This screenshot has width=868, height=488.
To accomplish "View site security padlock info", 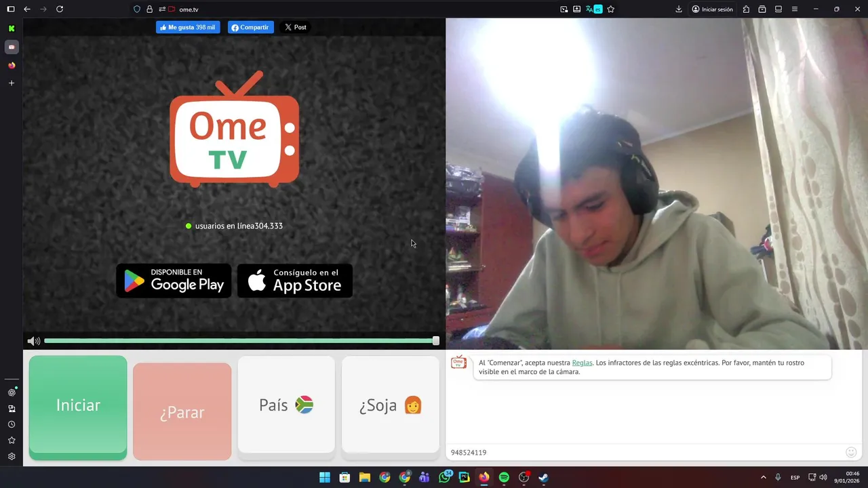I will click(x=149, y=9).
